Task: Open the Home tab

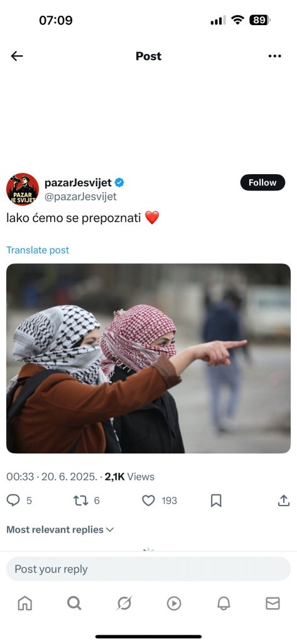Action: [x=24, y=603]
